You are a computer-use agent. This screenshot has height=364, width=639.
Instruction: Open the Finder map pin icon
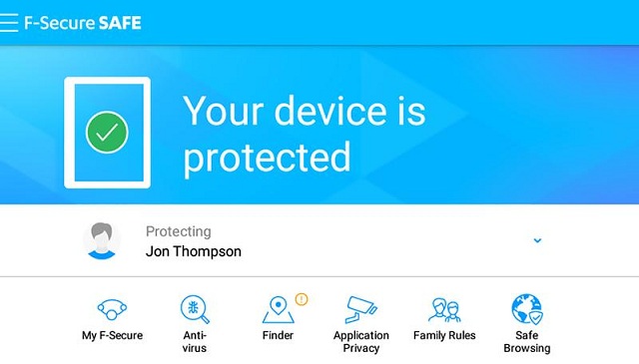(278, 310)
